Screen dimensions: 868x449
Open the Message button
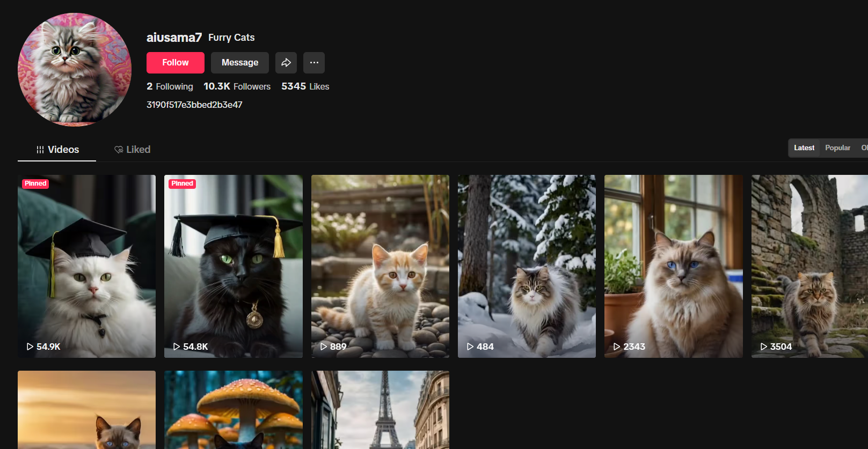point(239,63)
